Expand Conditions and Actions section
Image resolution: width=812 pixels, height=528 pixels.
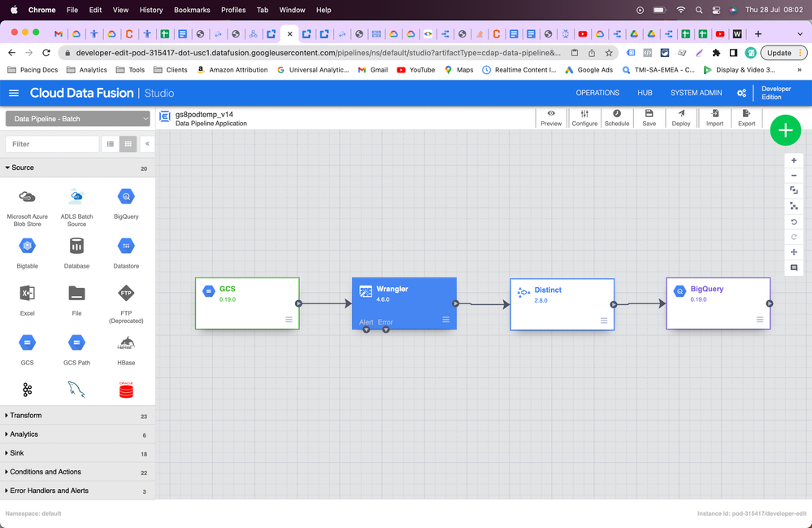[78, 472]
